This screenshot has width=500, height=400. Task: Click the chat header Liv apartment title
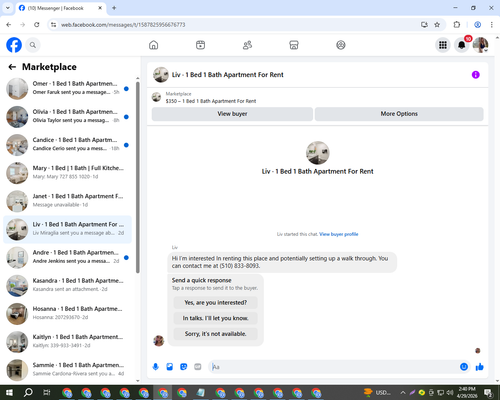coord(228,75)
